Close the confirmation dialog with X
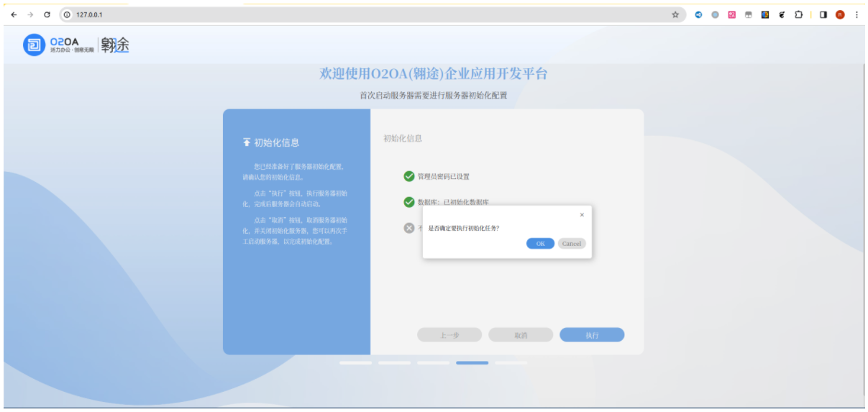 [x=582, y=215]
